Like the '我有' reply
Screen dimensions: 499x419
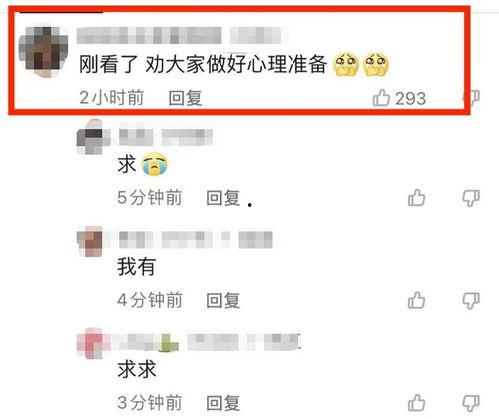416,300
